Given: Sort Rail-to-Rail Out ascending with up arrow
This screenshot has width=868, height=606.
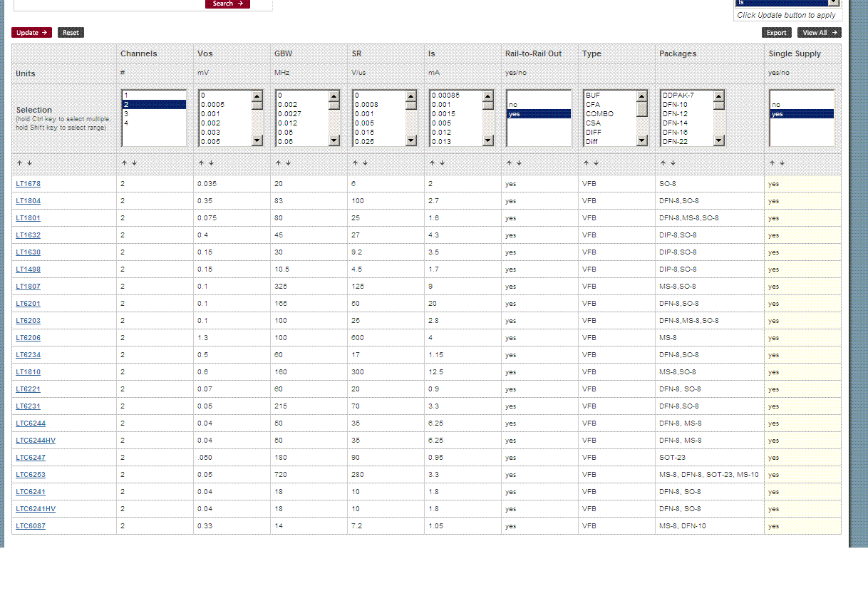Looking at the screenshot, I should (x=509, y=163).
